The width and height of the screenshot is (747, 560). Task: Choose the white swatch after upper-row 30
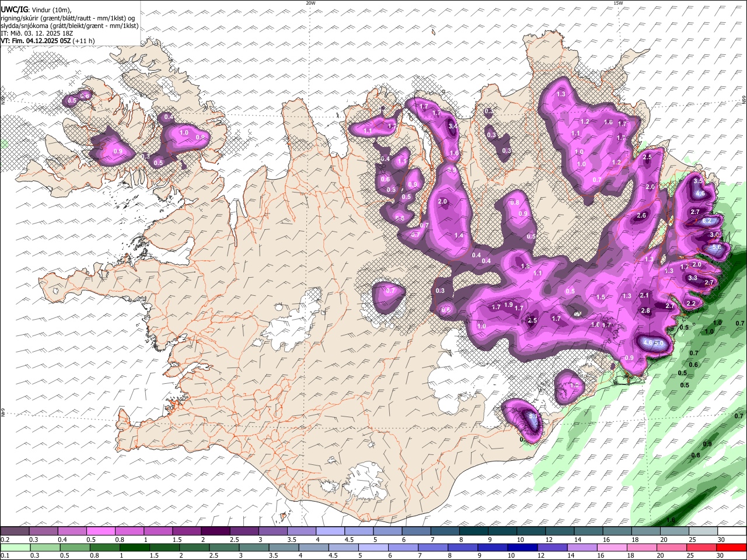[x=731, y=531]
